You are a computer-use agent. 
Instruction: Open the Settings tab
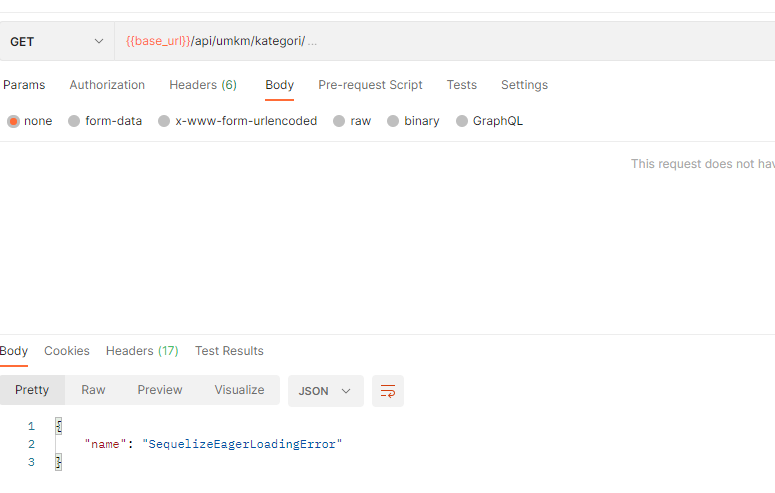(x=524, y=85)
